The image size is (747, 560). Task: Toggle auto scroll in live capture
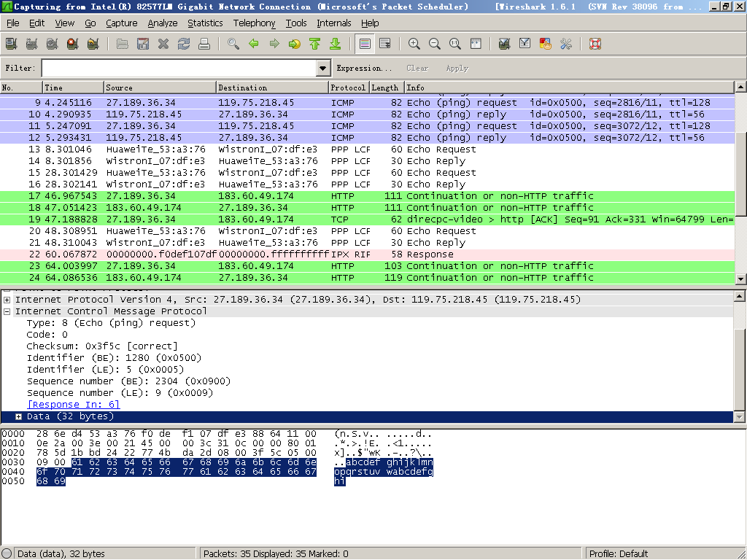[x=385, y=44]
